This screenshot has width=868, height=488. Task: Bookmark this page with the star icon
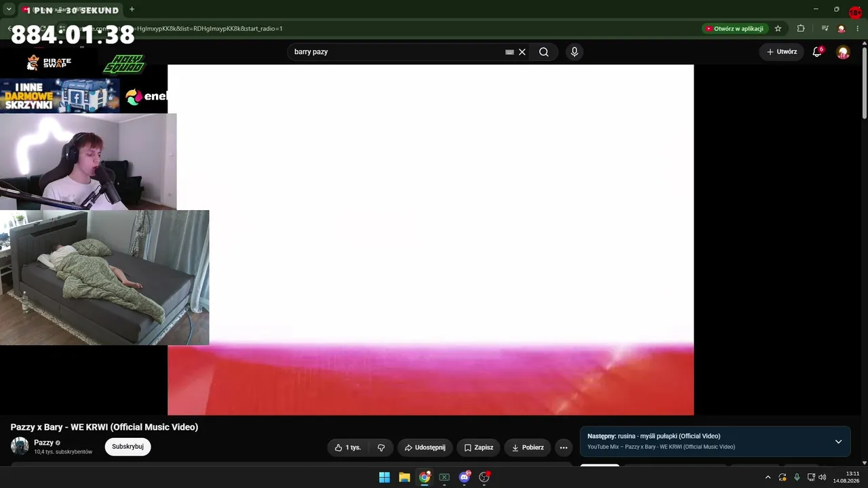click(x=778, y=28)
